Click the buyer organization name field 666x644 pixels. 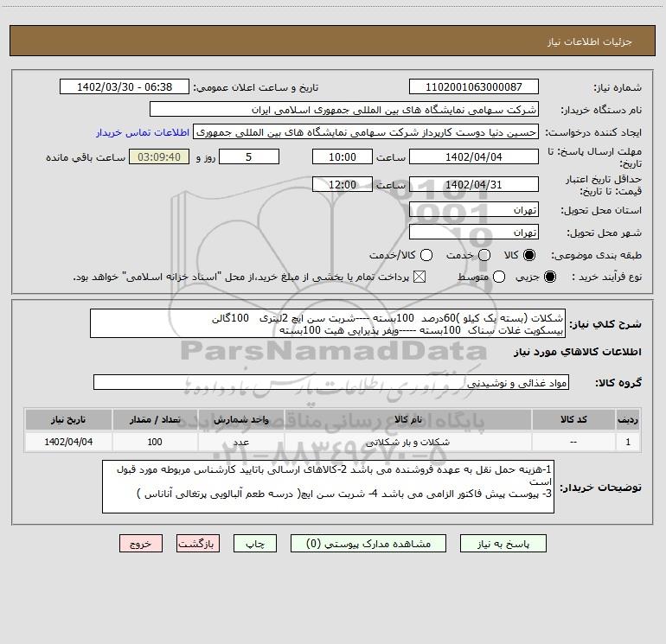point(344,109)
